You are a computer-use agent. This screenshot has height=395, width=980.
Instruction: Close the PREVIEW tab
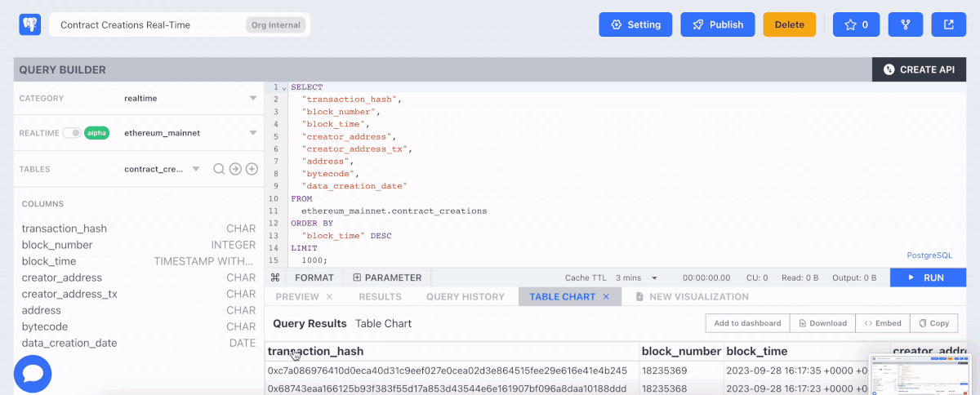coord(330,297)
